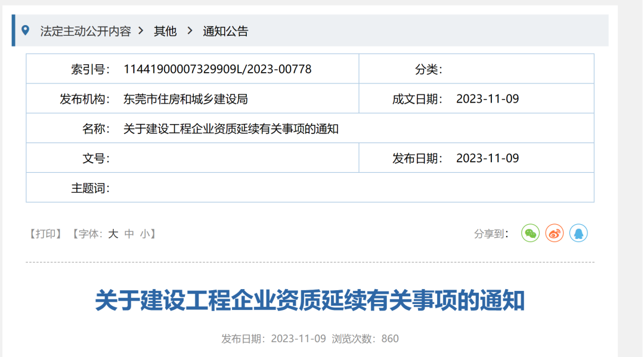The width and height of the screenshot is (644, 357).
Task: Click the 文号 label
Action: click(97, 159)
